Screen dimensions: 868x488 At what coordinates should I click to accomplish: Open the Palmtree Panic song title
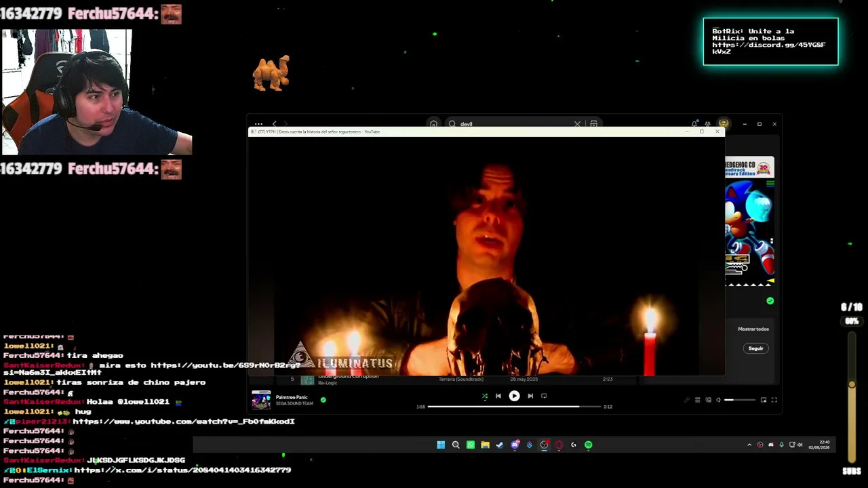click(292, 397)
